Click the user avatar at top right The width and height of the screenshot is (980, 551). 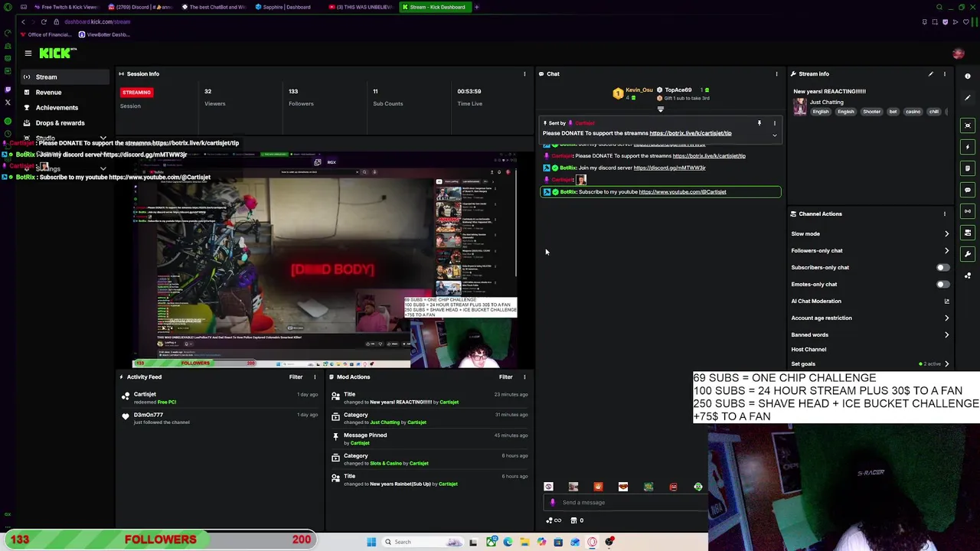click(x=958, y=54)
